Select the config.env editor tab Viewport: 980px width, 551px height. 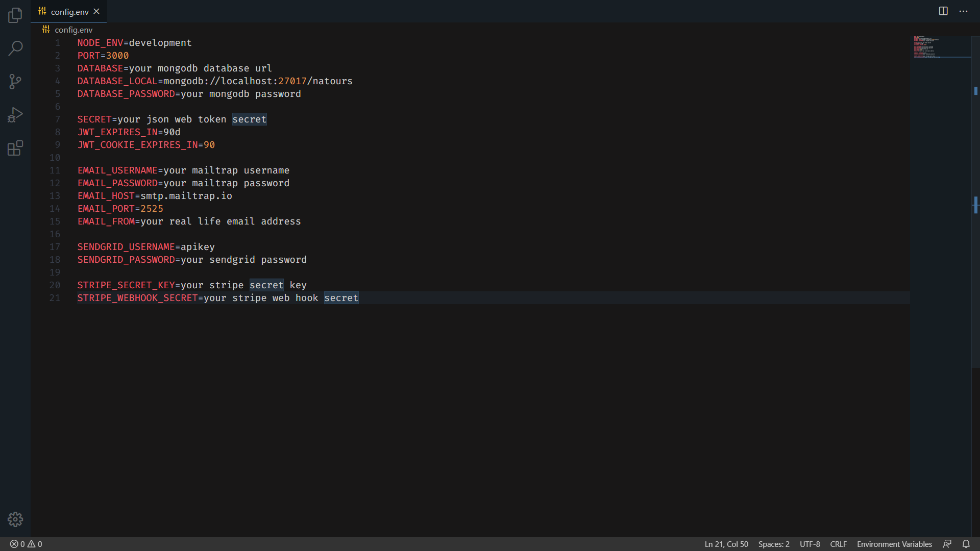pos(69,11)
